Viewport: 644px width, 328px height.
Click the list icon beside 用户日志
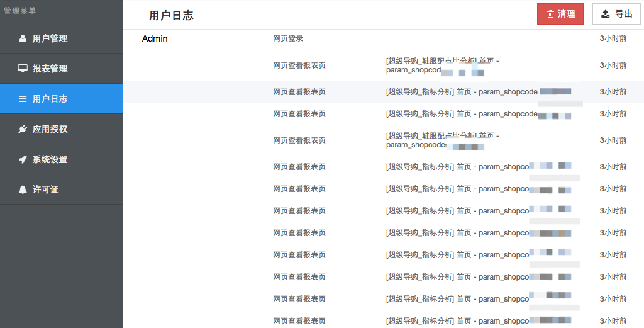(x=23, y=99)
